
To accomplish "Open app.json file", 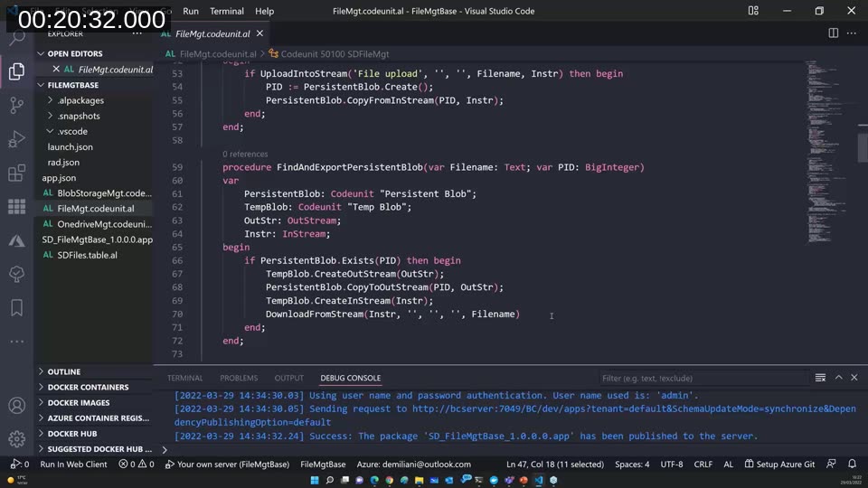I will [x=59, y=178].
